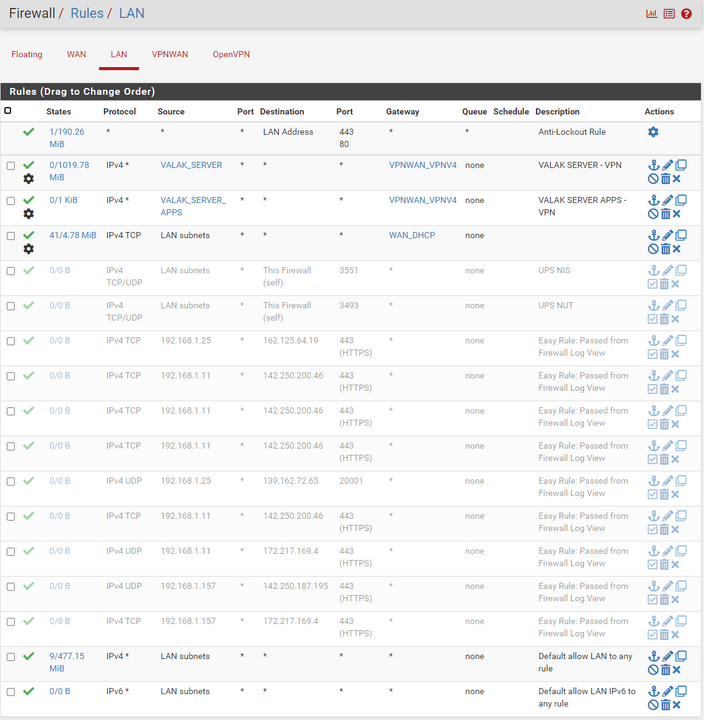Open the VALAK_SERVER source alias link
This screenshot has height=720, width=704.
point(191,165)
